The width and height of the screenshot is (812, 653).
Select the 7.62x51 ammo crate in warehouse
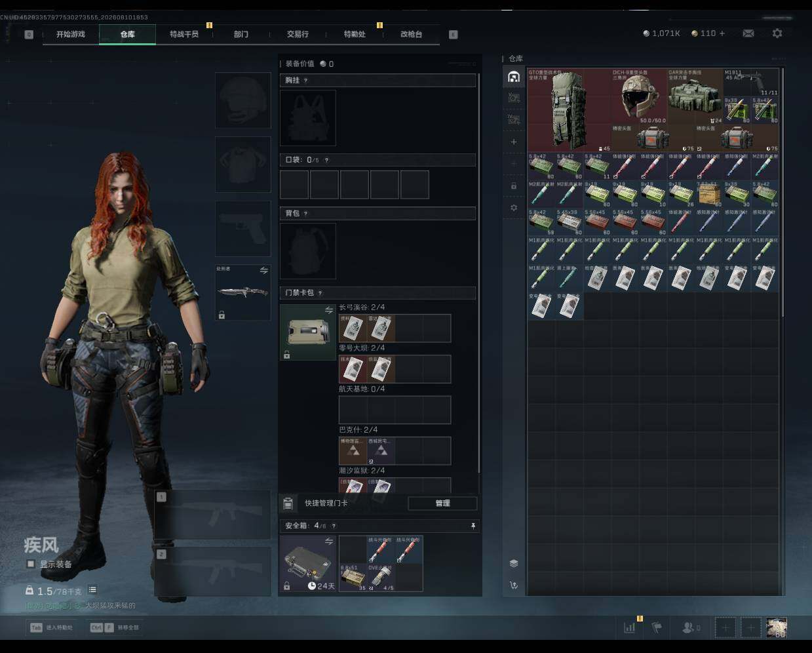pyautogui.click(x=708, y=194)
